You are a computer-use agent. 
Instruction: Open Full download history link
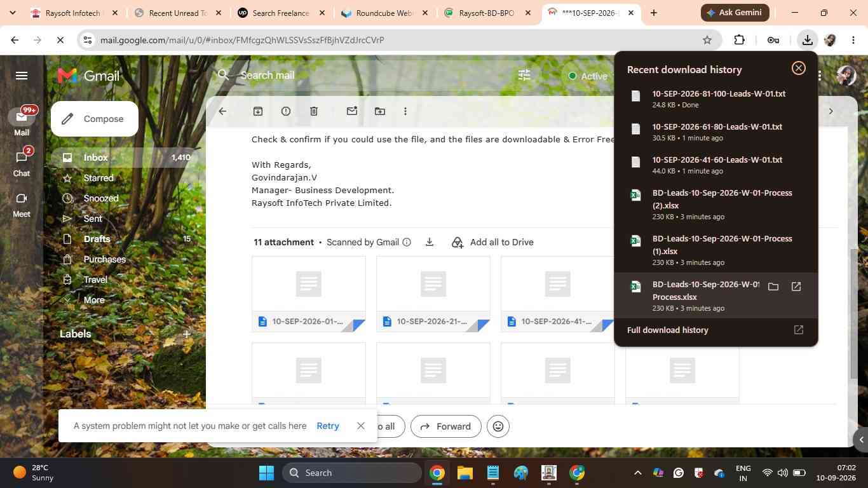click(x=668, y=330)
